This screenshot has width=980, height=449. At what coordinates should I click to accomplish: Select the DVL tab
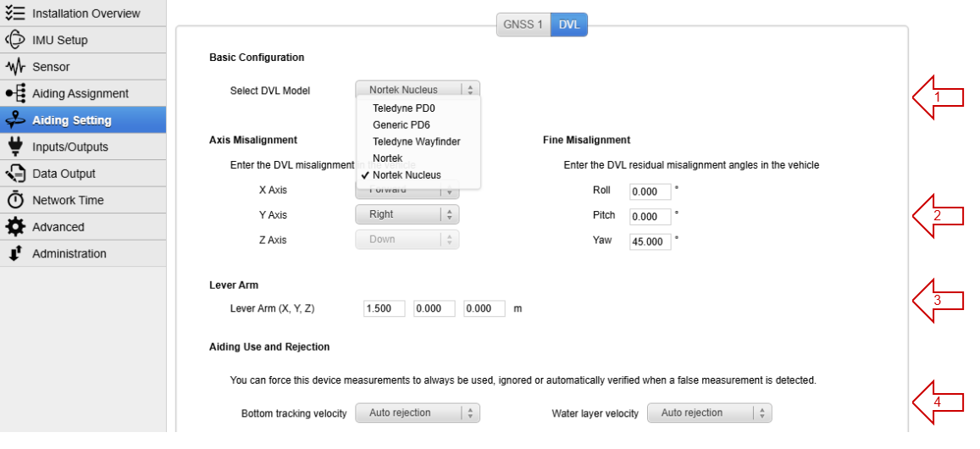[x=568, y=25]
